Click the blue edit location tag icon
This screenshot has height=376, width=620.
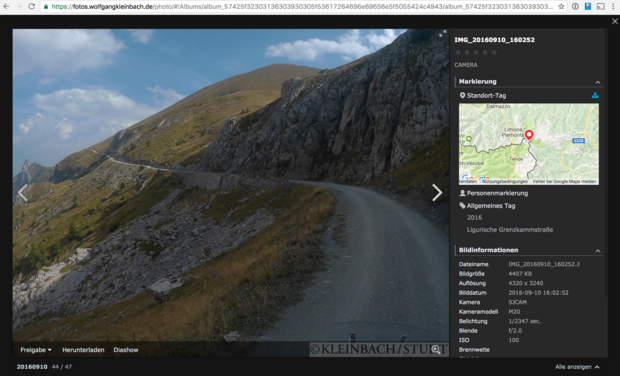click(x=595, y=95)
